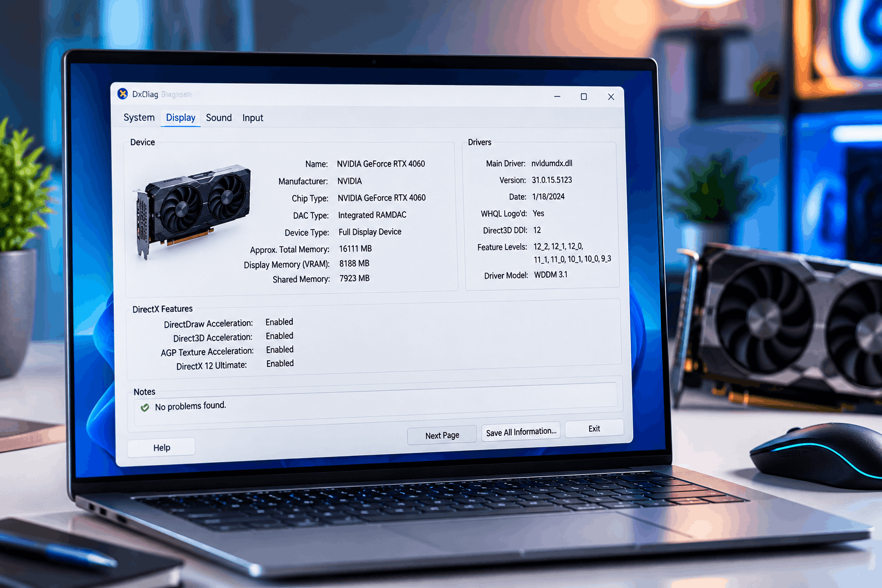Select the Display tab
The height and width of the screenshot is (588, 882).
180,117
